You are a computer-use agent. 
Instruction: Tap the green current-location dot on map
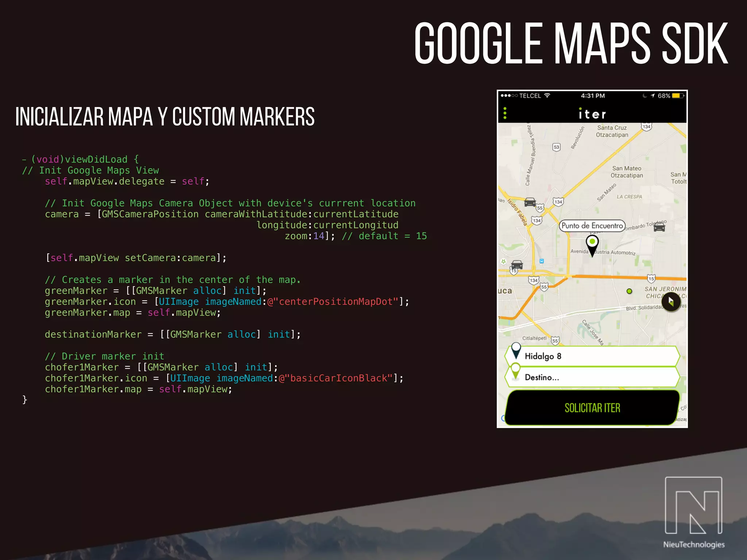(x=629, y=291)
